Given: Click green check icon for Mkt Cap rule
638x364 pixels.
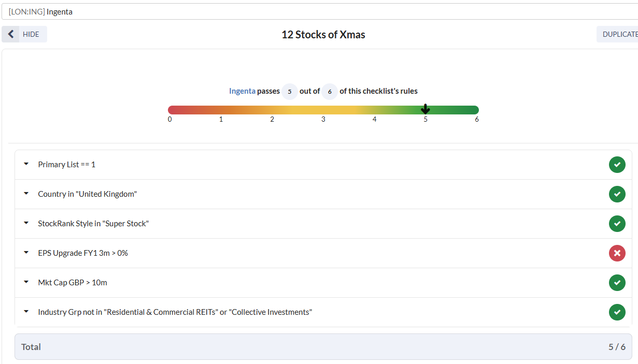Looking at the screenshot, I should (617, 283).
